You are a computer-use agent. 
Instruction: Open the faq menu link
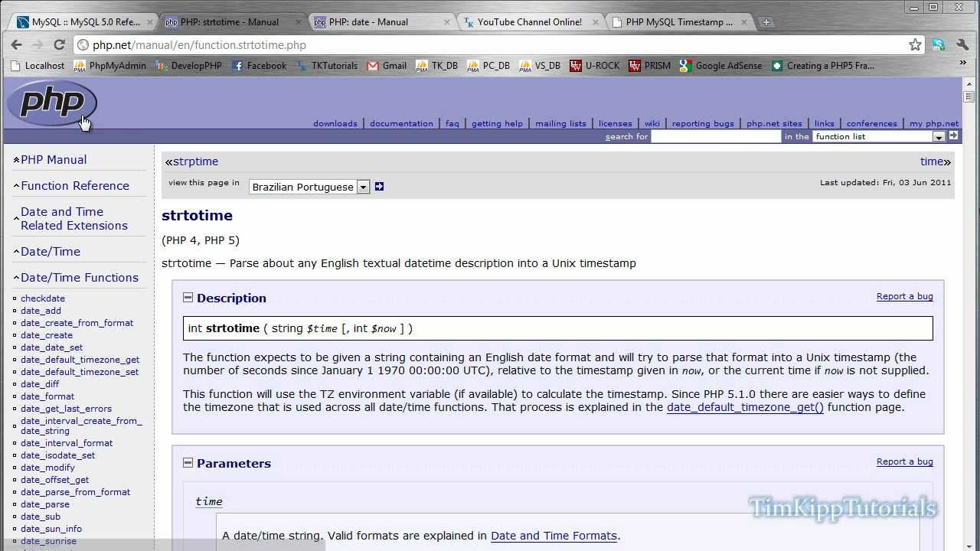[x=452, y=123]
